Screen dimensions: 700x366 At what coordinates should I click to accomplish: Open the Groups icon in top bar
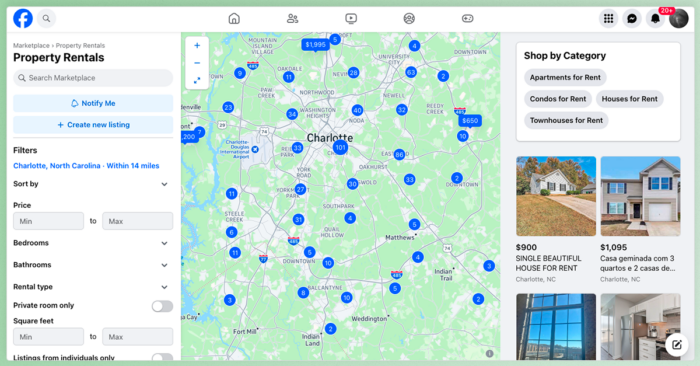click(409, 19)
